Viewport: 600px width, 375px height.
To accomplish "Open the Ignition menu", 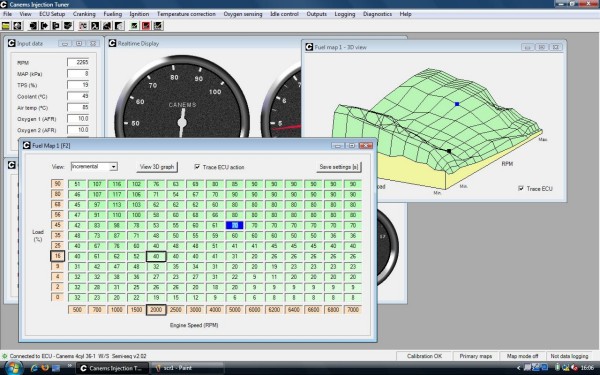I will tap(139, 14).
